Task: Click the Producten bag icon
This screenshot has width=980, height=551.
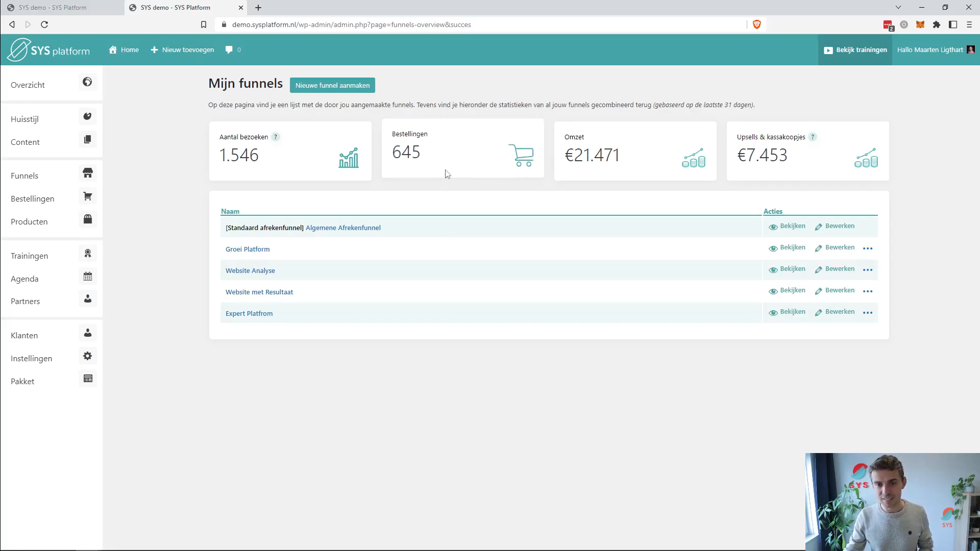Action: (x=88, y=219)
